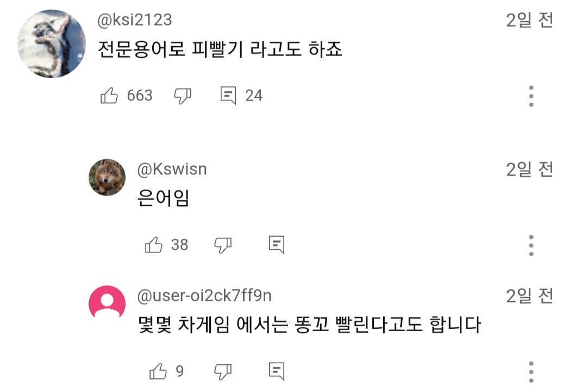This screenshot has height=392, width=587.
Task: Dislike the @user-oi2ck7ff9n reply
Action: tap(223, 372)
